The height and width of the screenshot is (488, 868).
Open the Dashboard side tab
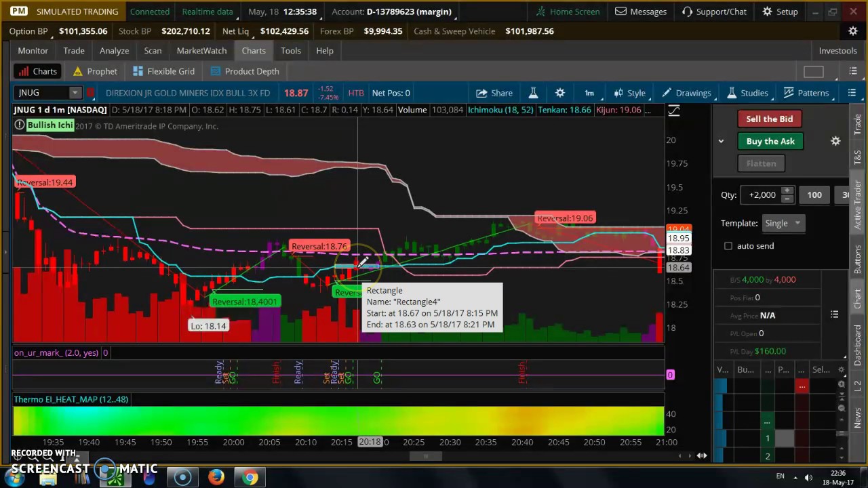point(857,345)
